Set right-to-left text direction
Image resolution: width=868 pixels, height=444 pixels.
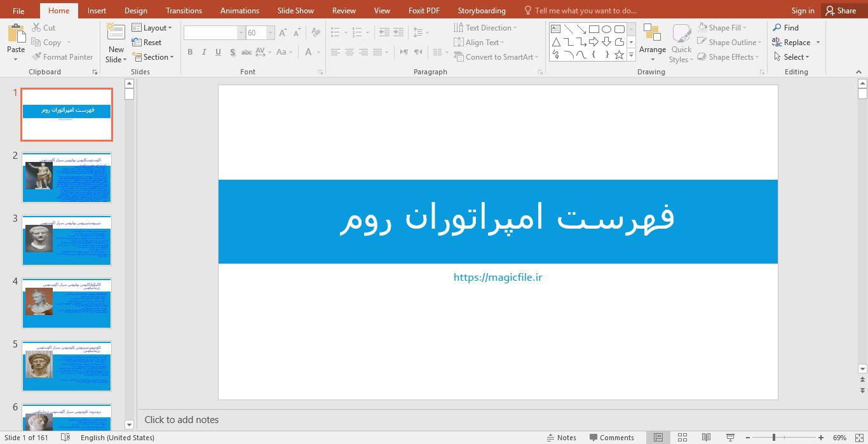click(x=417, y=52)
